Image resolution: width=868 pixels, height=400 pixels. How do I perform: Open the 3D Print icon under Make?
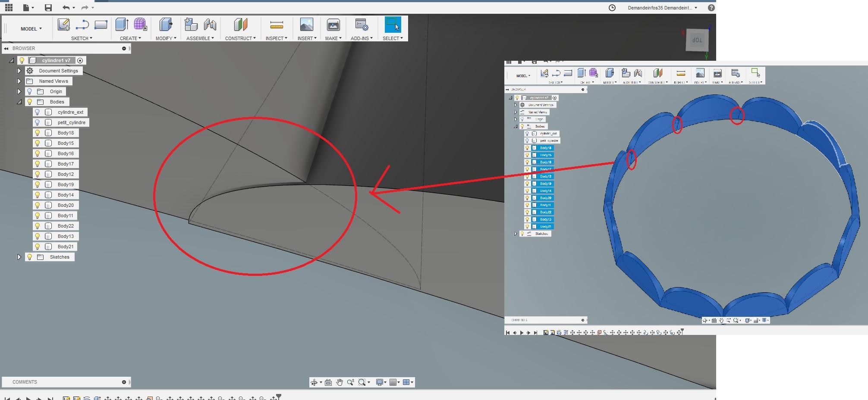click(x=333, y=25)
